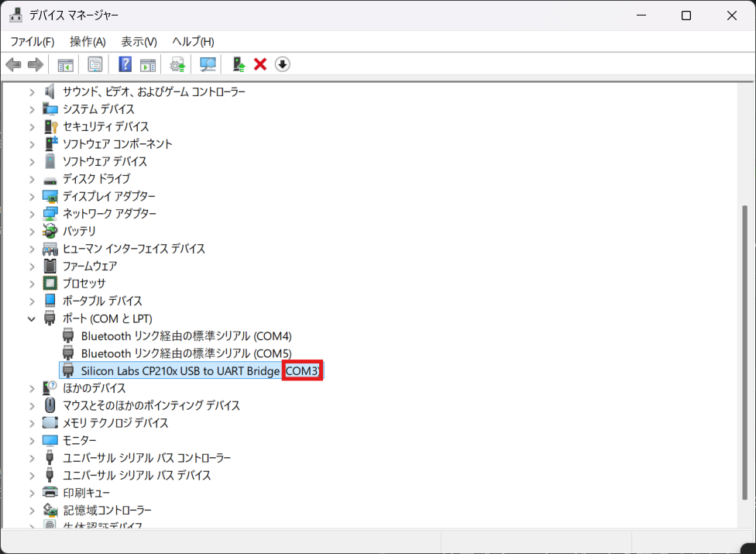Click the monitor icon beside モニター

(x=50, y=440)
